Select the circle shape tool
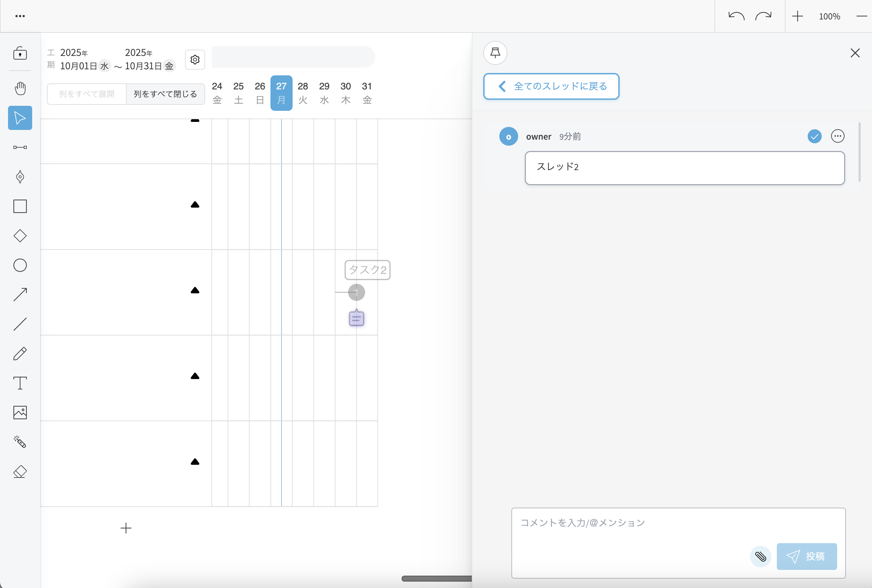 (20, 266)
